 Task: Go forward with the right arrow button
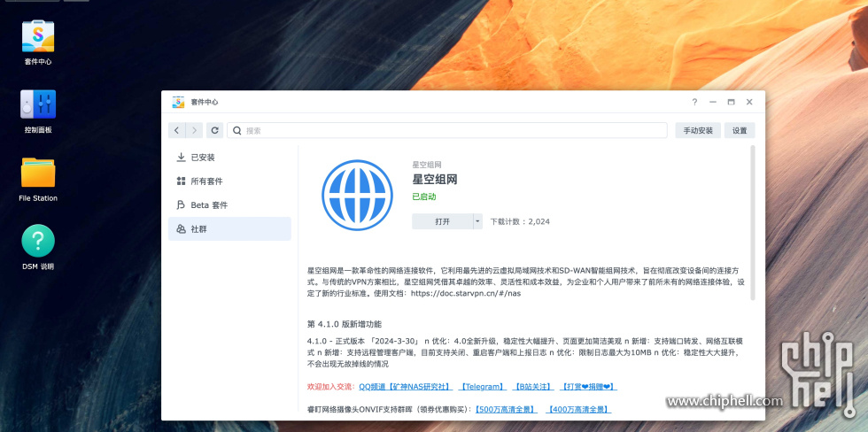point(194,130)
